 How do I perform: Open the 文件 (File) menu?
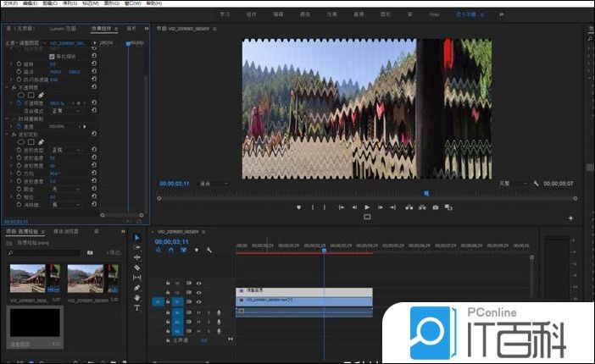pyautogui.click(x=8, y=3)
